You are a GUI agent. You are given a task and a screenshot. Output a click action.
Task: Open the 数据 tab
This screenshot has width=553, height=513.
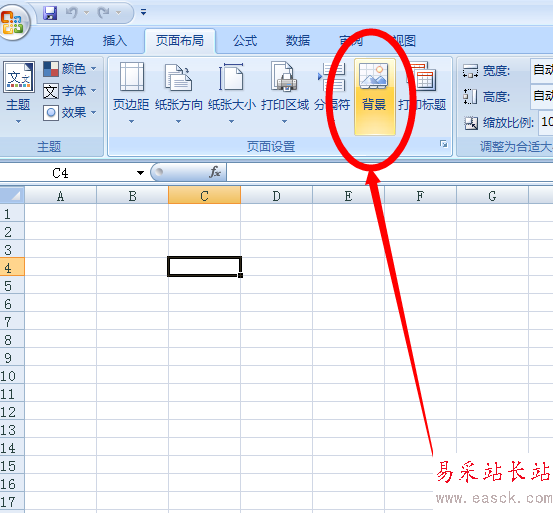[298, 41]
